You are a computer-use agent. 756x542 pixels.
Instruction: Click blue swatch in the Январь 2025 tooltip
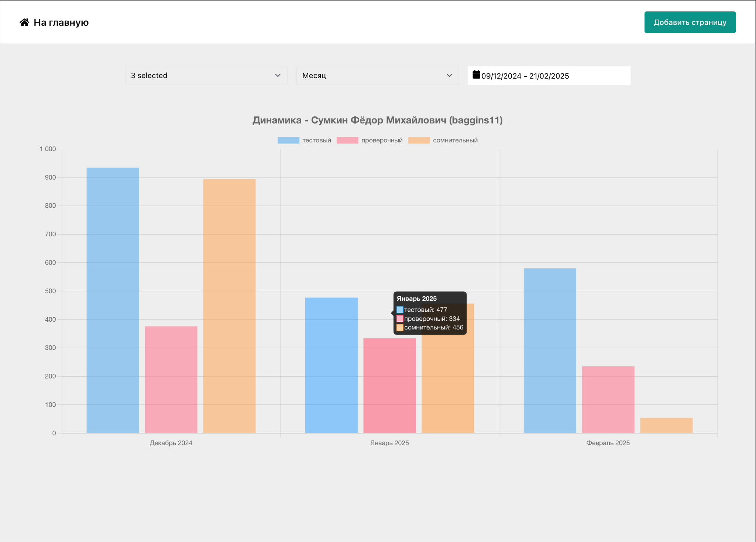400,310
